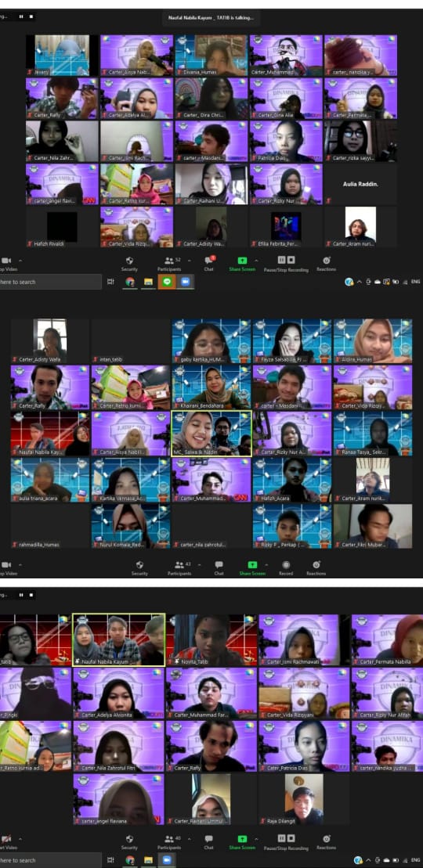The image size is (423, 868).
Task: Click 'Naufal Nabila Kayum _ TAT18 is talking...' banner
Action: tap(211, 18)
